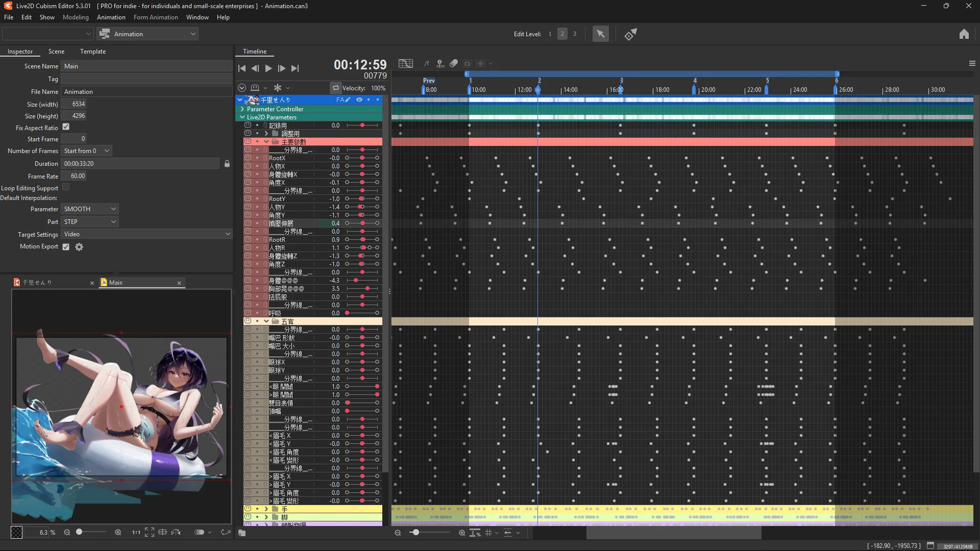Click the tool icon right of the arrow tool
This screenshot has height=551, width=980.
click(631, 34)
